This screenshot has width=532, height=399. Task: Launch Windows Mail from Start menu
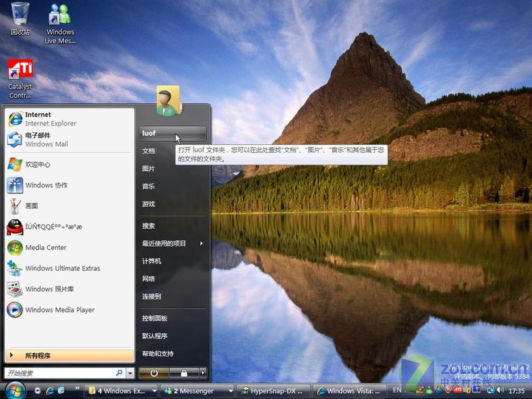coord(70,140)
